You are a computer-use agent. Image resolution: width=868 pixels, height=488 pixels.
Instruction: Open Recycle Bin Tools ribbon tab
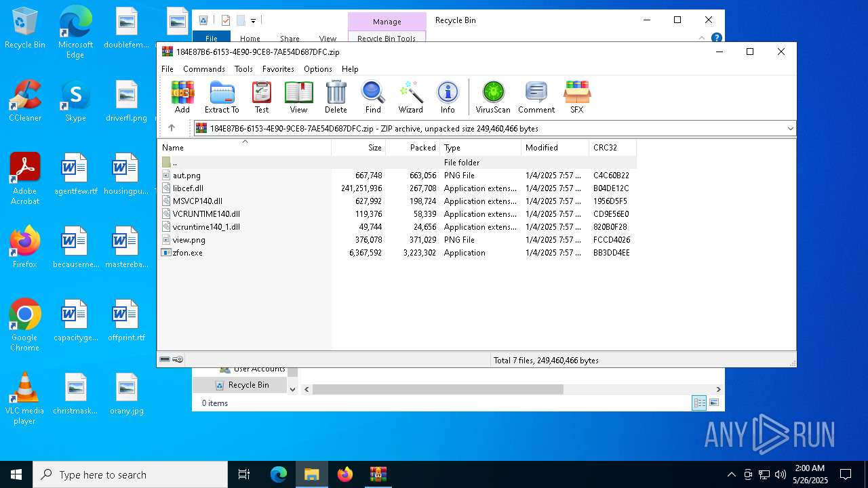[387, 38]
